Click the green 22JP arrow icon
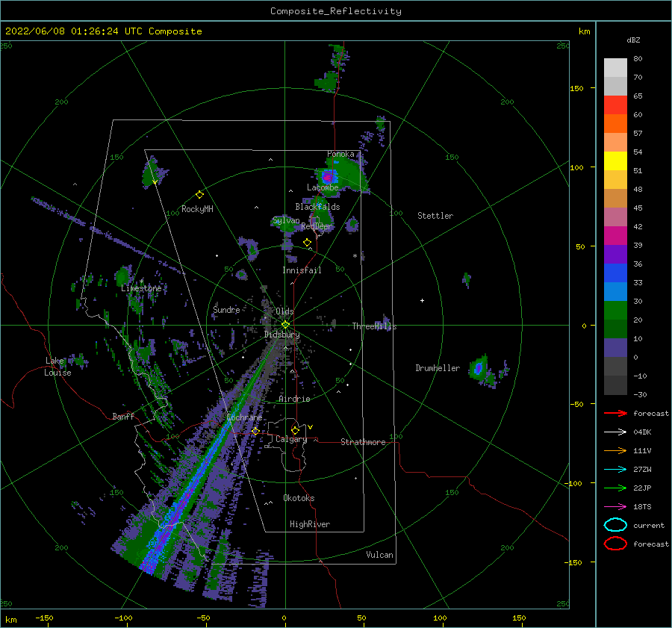Screen dimensions: 672x628 (x=615, y=488)
